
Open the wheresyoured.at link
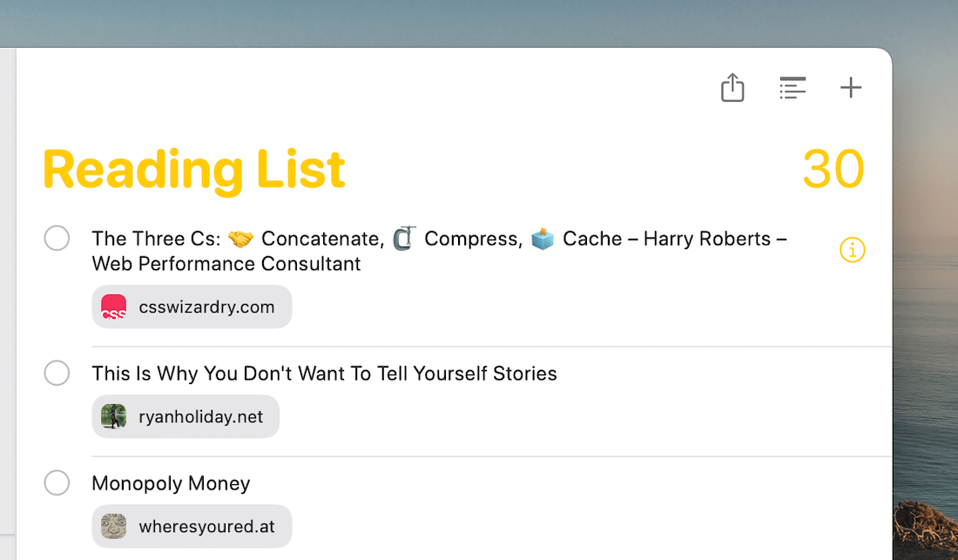(206, 526)
